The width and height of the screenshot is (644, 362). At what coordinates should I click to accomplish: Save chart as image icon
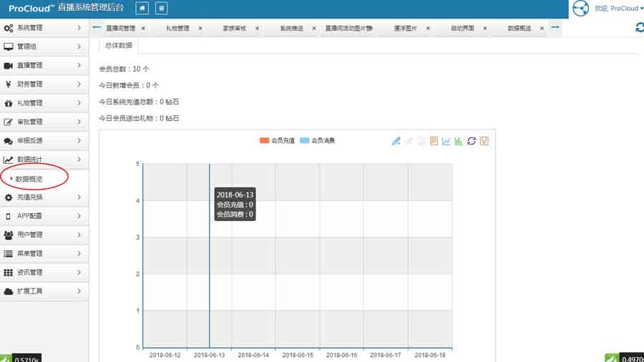click(x=484, y=141)
